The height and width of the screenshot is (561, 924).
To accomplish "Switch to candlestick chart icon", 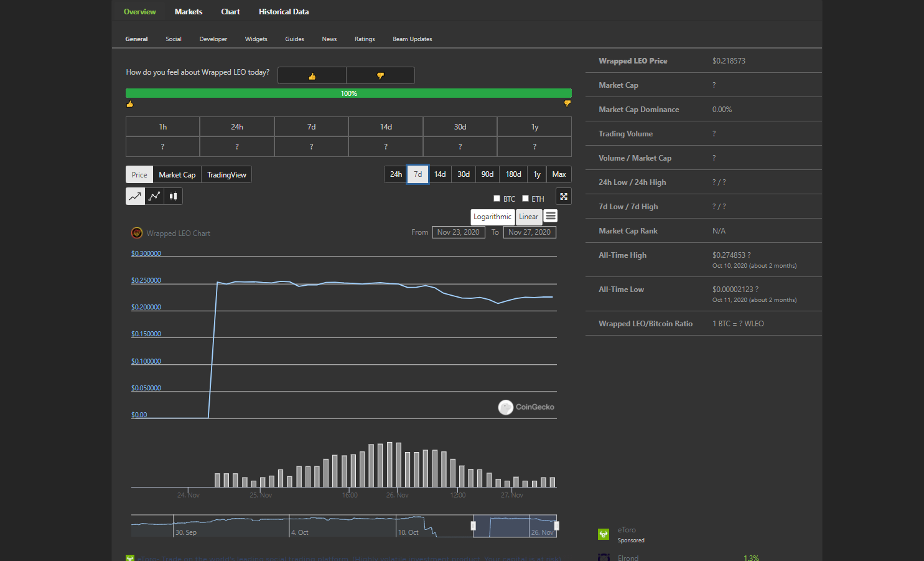I will point(173,196).
